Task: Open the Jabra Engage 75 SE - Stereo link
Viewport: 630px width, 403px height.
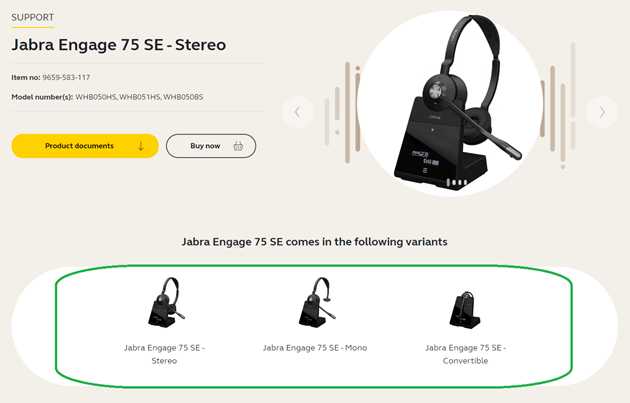Action: [x=164, y=354]
